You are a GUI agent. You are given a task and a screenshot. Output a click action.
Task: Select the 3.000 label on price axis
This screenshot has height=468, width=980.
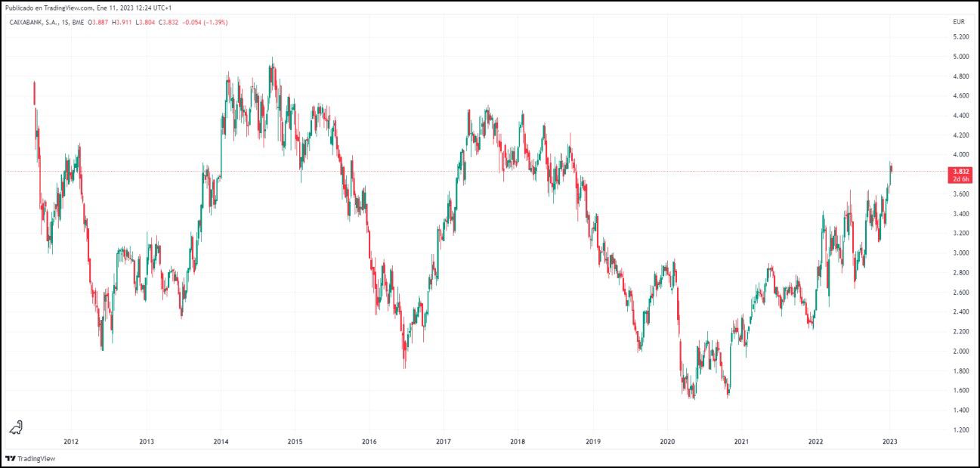coord(960,253)
